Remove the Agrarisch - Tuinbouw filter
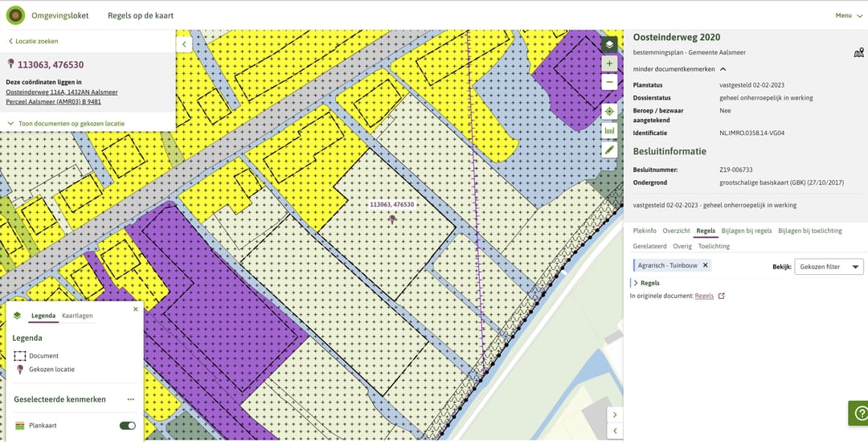 (705, 265)
